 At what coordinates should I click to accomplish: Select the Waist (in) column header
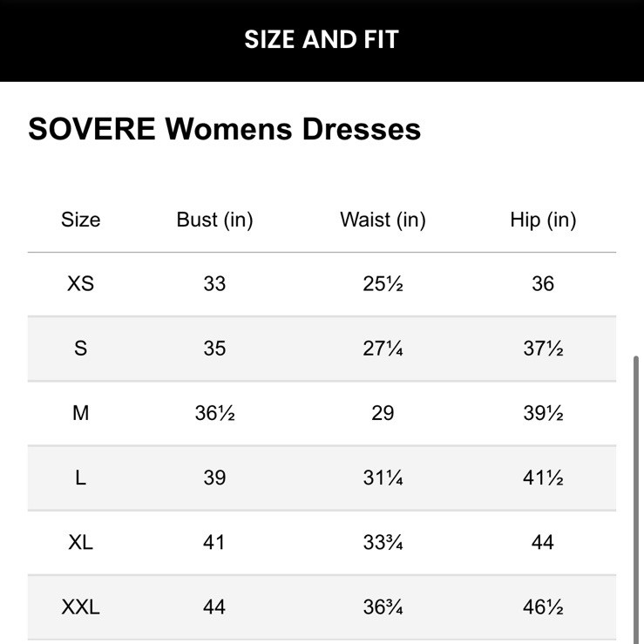coord(383,220)
